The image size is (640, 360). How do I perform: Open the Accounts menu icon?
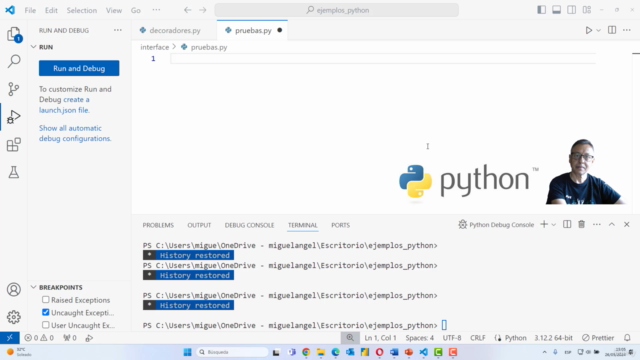pos(14,289)
